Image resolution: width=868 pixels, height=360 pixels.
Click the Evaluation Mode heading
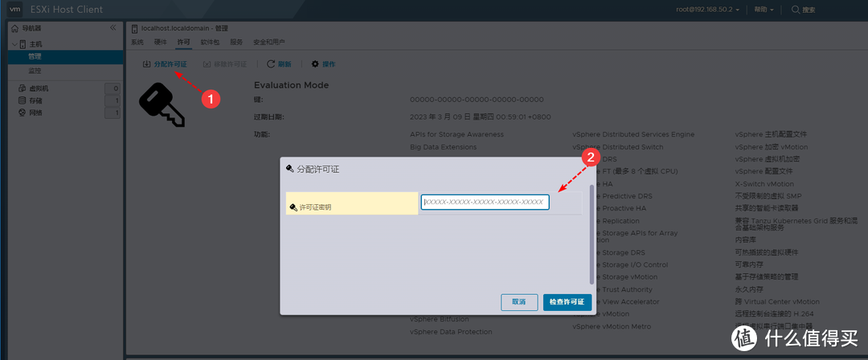[291, 85]
